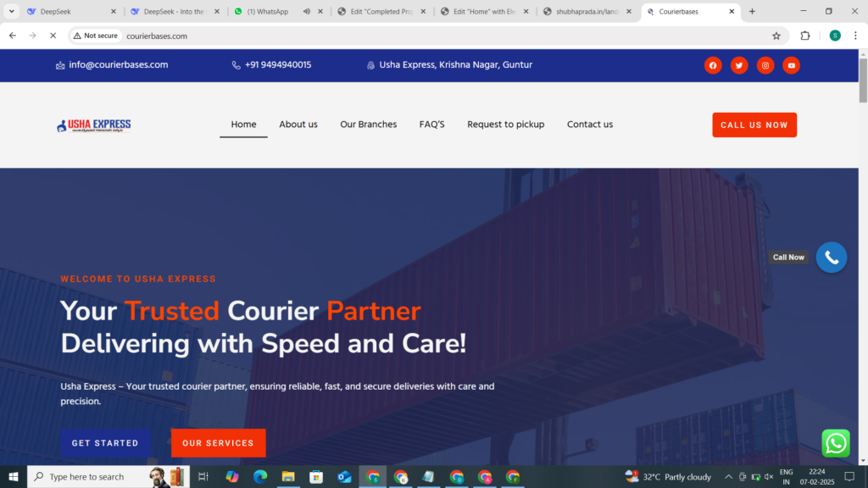
Task: Launch Microsoft Edge from the taskbar
Action: pyautogui.click(x=260, y=476)
